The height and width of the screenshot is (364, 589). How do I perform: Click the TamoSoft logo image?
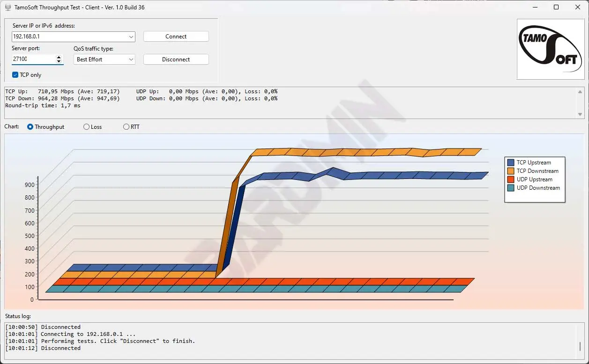tap(551, 49)
